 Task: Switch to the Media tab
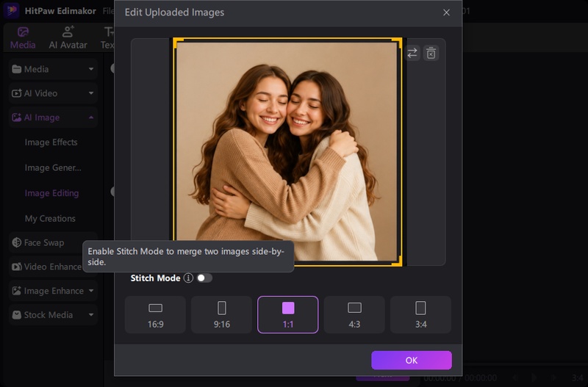tap(23, 38)
